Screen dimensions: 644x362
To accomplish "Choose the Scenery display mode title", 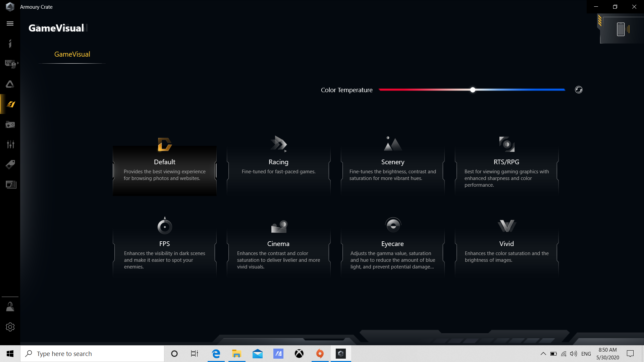I will click(393, 162).
